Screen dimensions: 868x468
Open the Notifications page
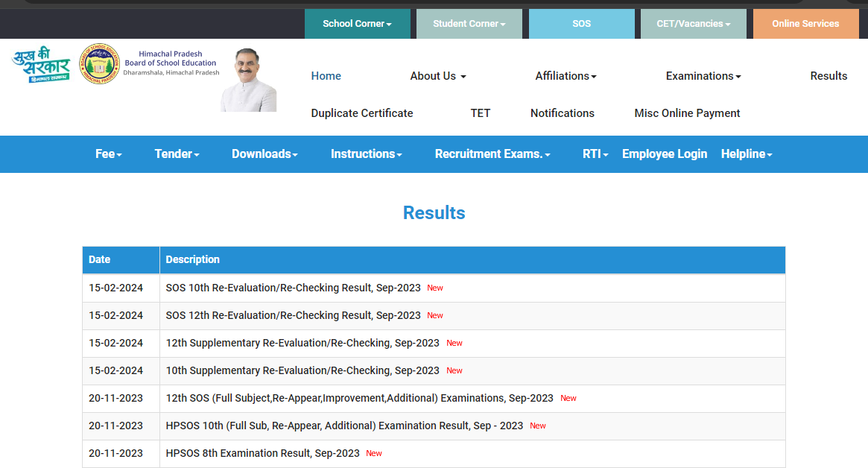point(563,113)
